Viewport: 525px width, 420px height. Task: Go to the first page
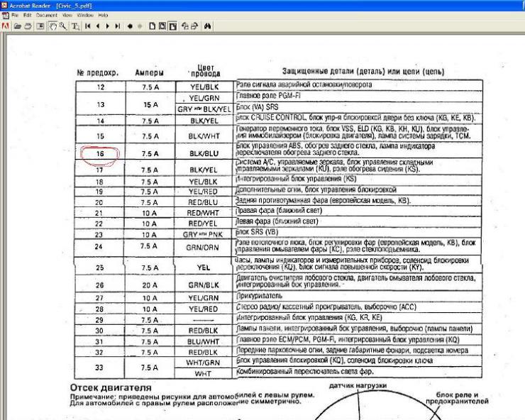pyautogui.click(x=88, y=26)
